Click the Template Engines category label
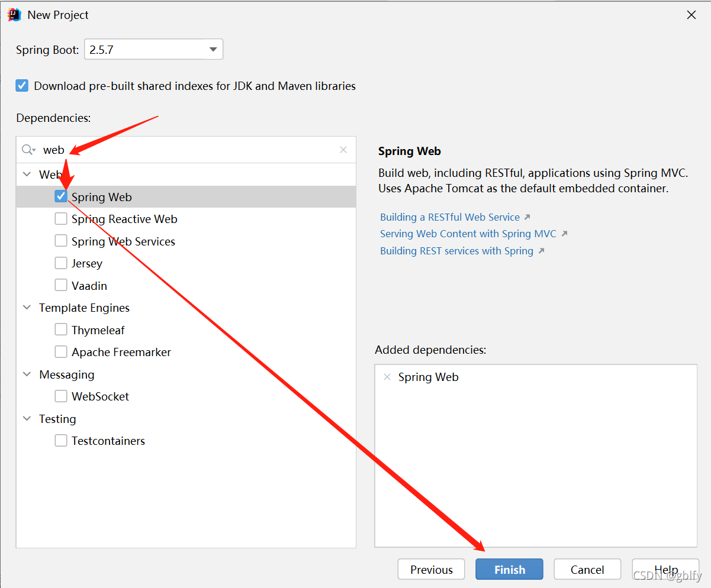The height and width of the screenshot is (588, 711). click(84, 308)
